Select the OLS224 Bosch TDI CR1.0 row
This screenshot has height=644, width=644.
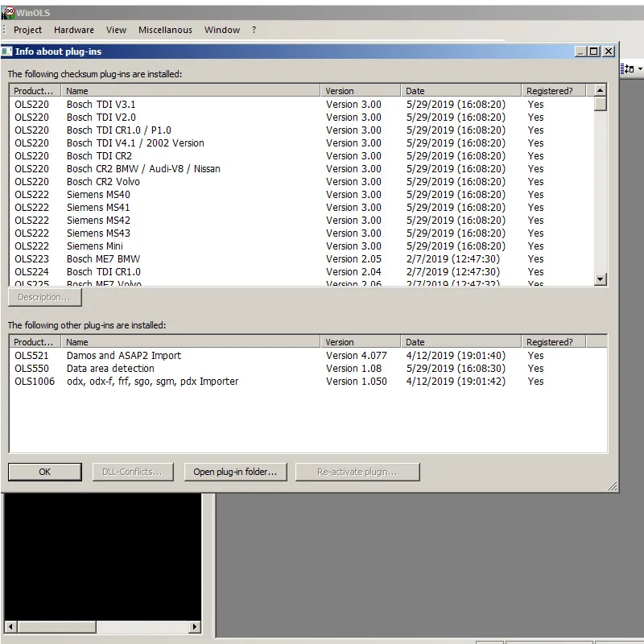click(301, 272)
